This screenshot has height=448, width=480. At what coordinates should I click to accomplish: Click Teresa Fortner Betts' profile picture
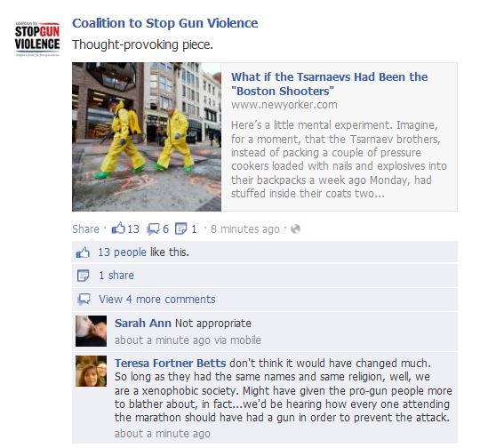[92, 371]
